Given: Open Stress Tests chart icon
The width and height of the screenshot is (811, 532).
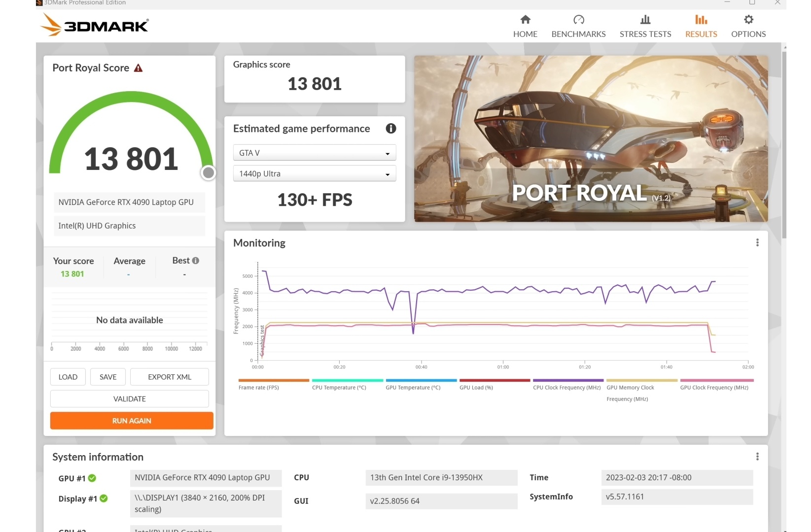Looking at the screenshot, I should coord(645,20).
